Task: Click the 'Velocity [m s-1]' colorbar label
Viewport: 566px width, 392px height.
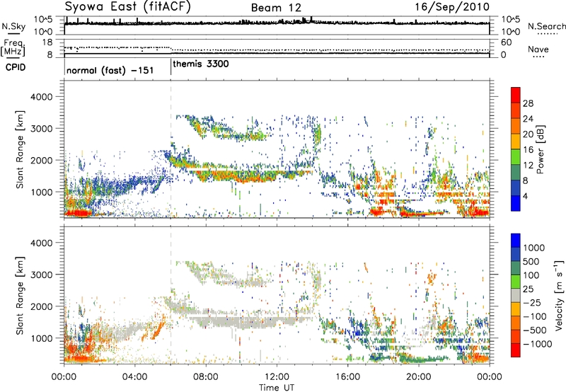Action: point(559,295)
